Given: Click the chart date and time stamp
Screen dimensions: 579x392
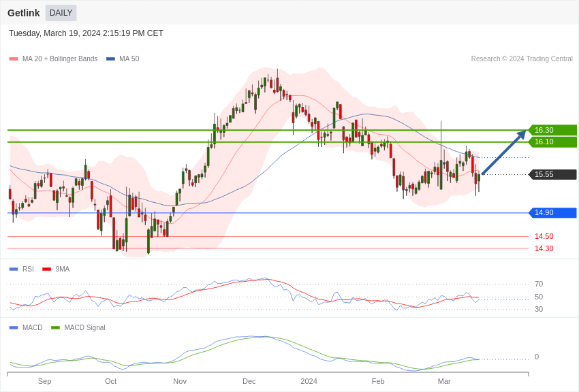Looking at the screenshot, I should click(86, 33).
